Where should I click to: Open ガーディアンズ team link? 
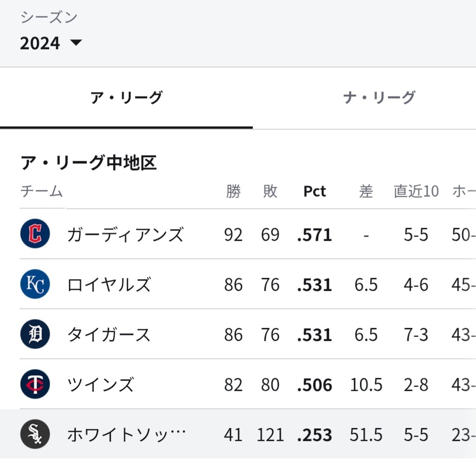[x=125, y=235]
